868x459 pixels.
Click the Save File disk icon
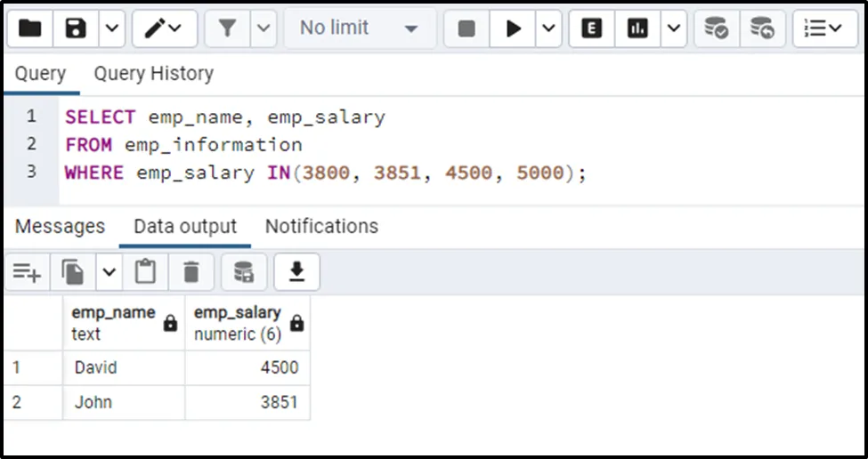click(x=76, y=28)
